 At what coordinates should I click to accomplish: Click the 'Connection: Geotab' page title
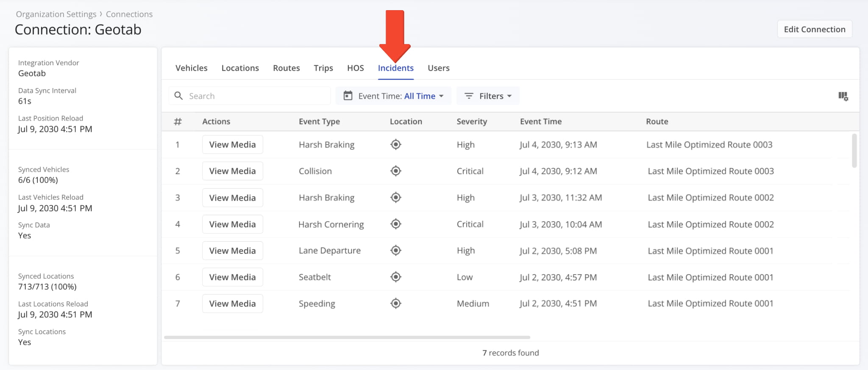[78, 30]
